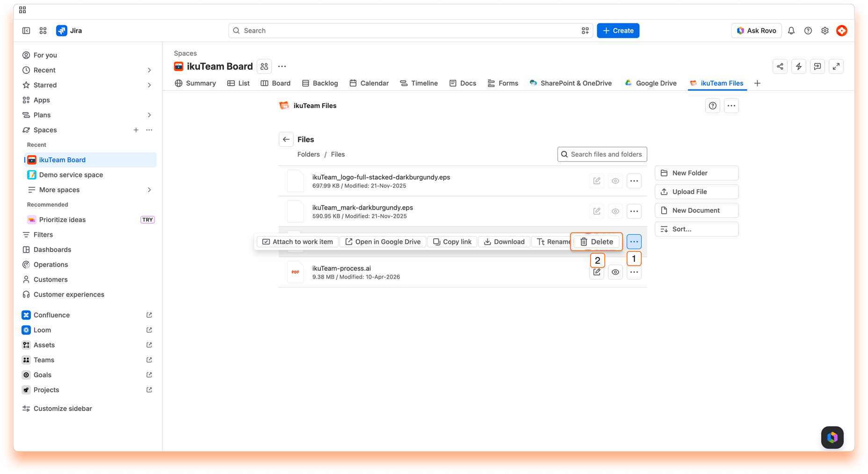Viewport: 868px width, 474px height.
Task: Click the share icon for ikuTeam Board
Action: (780, 66)
